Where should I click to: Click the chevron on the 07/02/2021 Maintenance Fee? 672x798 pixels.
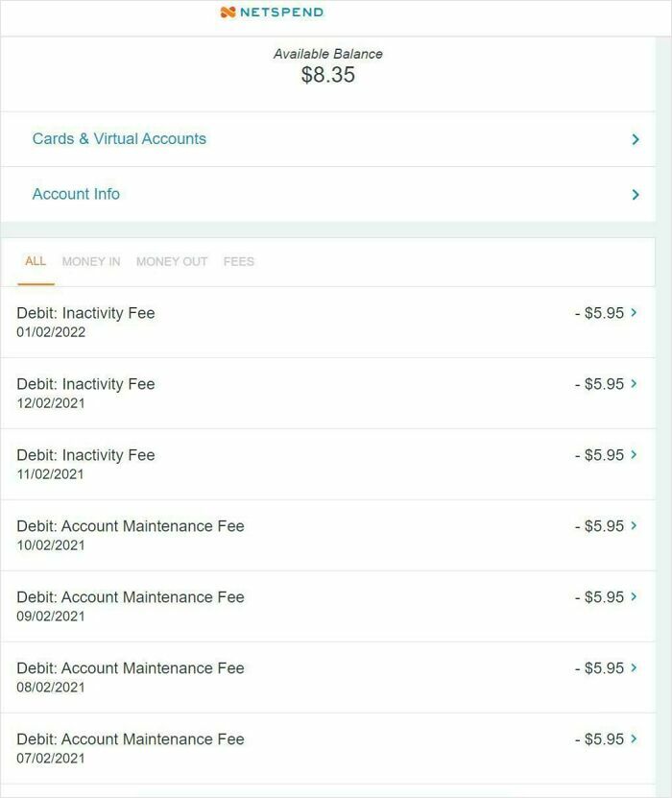coord(634,738)
